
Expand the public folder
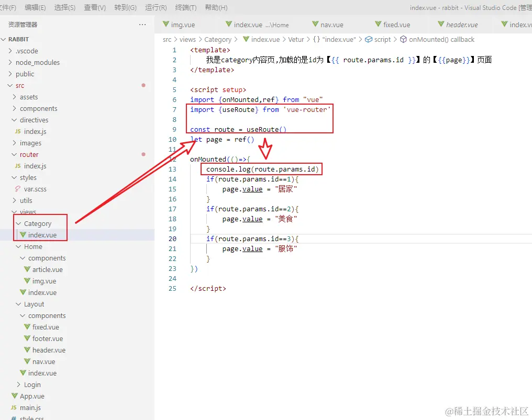(10, 74)
